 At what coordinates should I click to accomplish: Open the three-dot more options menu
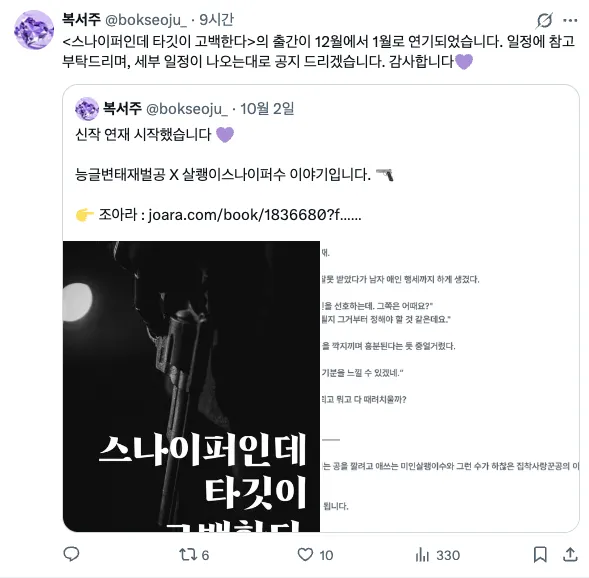coord(570,20)
